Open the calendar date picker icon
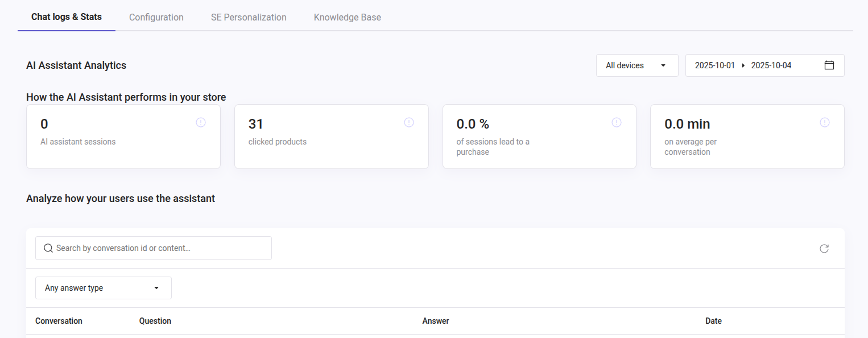The height and width of the screenshot is (338, 868). pyautogui.click(x=829, y=65)
